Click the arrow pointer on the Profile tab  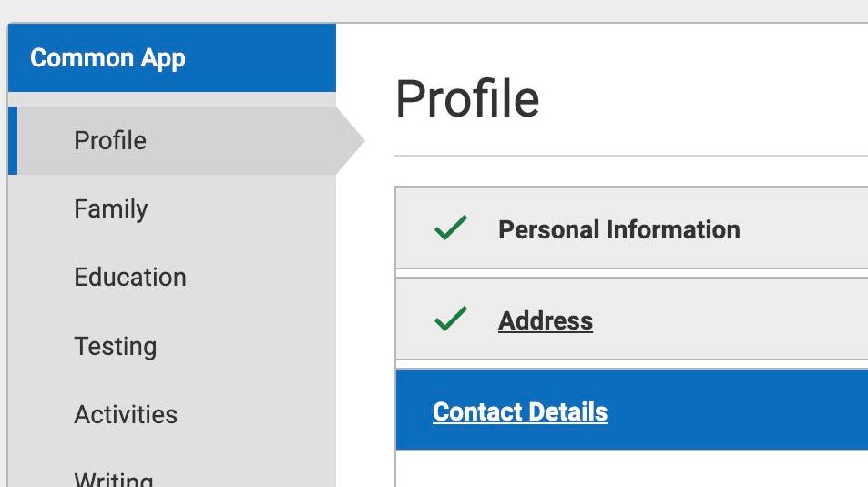351,140
